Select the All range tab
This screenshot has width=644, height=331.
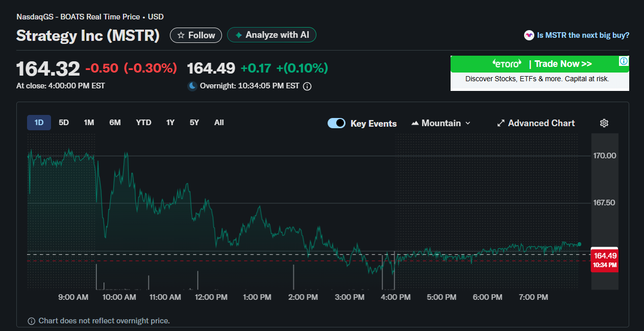click(x=219, y=123)
